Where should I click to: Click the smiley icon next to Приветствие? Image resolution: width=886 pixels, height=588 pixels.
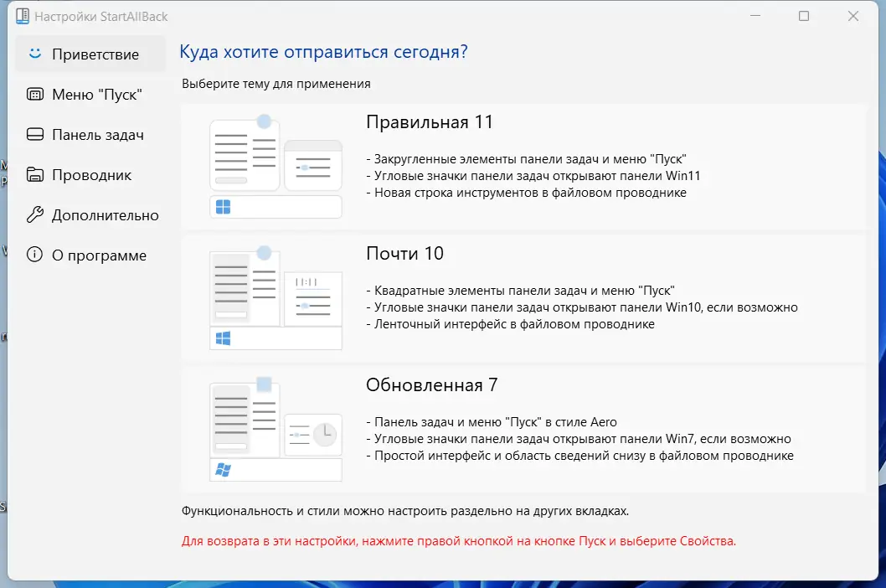point(34,54)
